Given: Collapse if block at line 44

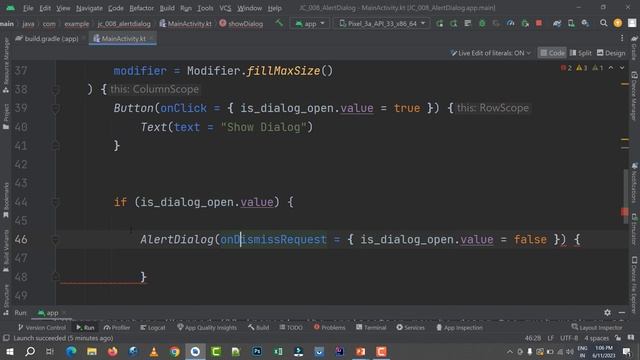Looking at the screenshot, I should 56,202.
